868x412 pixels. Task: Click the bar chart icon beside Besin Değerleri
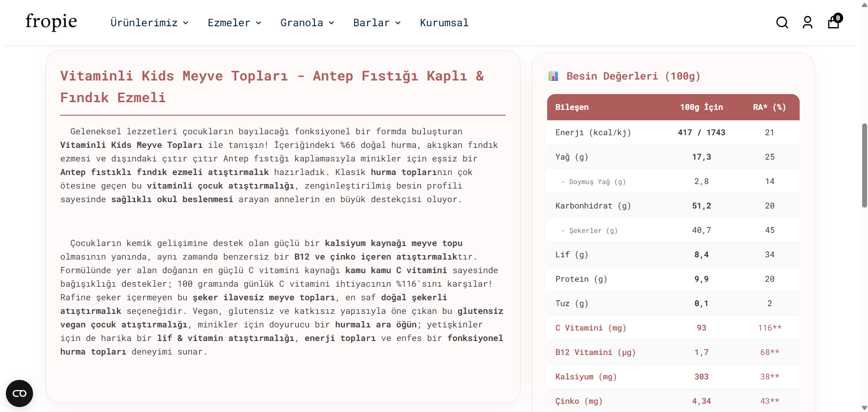coord(553,76)
